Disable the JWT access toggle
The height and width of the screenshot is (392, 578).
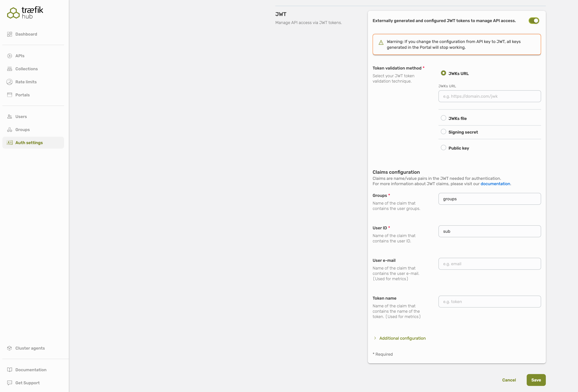534,21
